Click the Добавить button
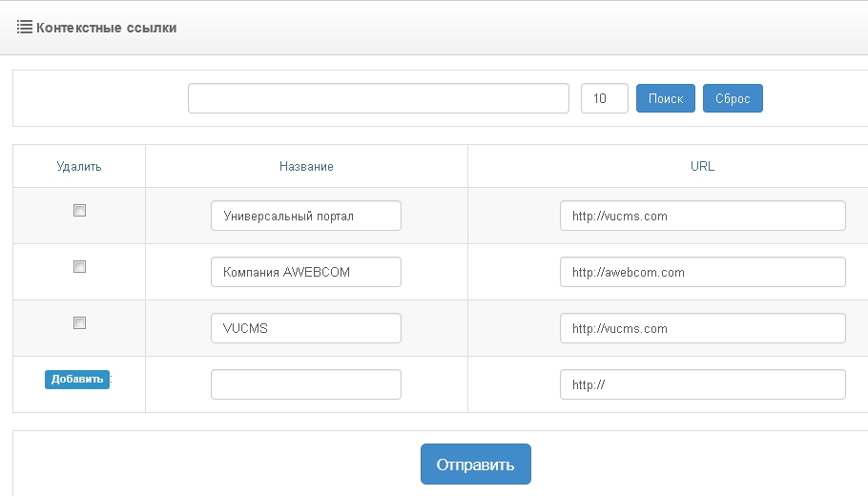The image size is (868, 496). (x=77, y=379)
